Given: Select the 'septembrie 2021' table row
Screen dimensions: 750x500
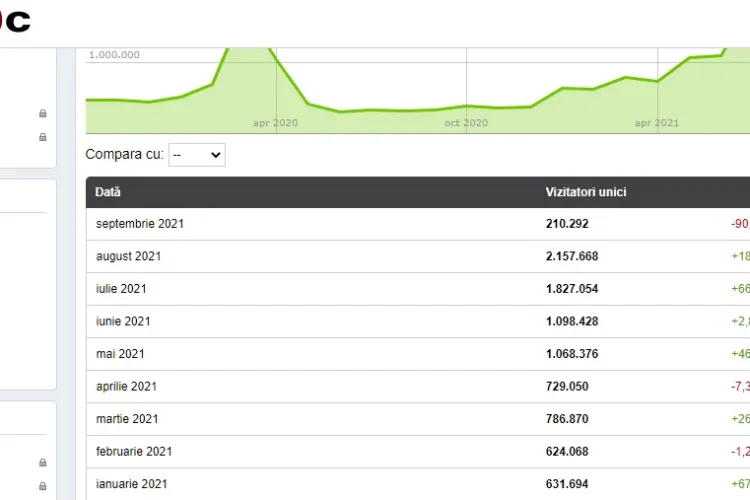Looking at the screenshot, I should 140,224.
